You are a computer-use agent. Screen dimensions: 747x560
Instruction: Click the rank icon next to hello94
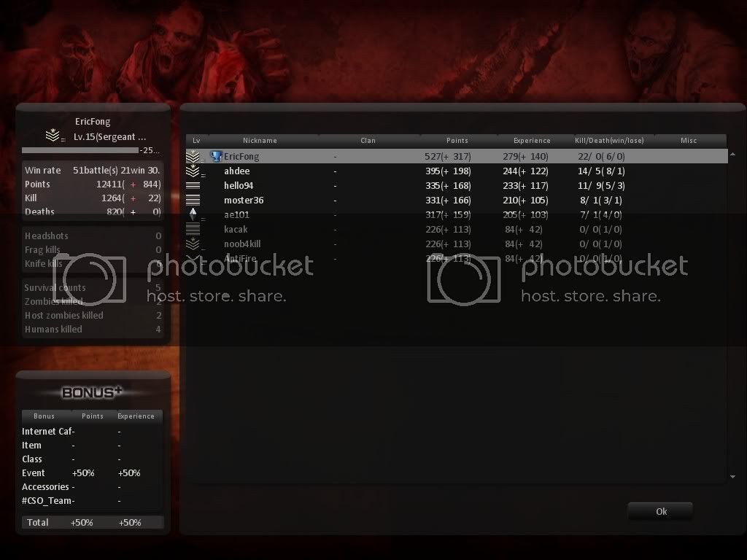coord(193,186)
